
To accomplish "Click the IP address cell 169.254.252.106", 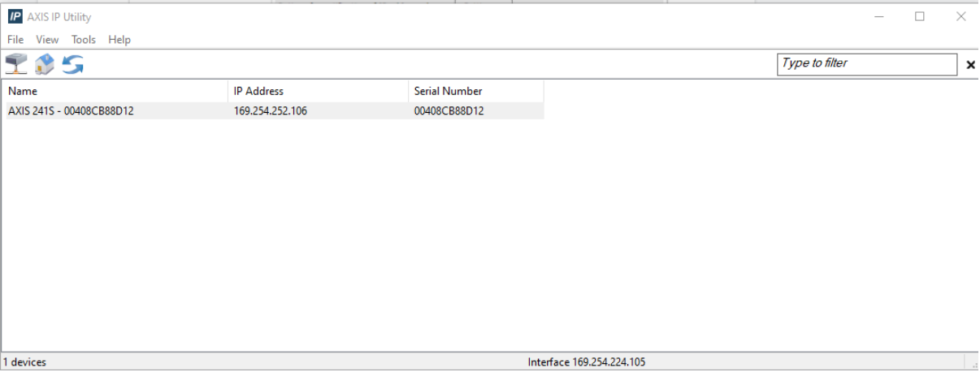I will pyautogui.click(x=270, y=111).
